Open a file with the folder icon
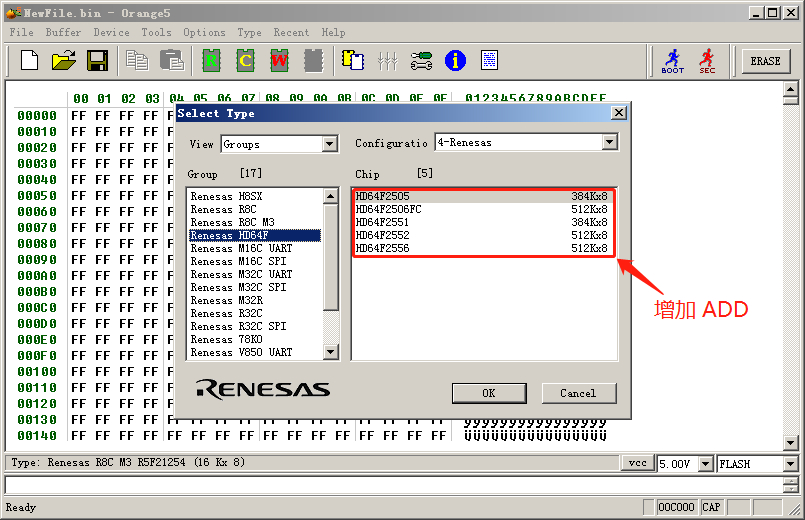The width and height of the screenshot is (805, 520). (x=64, y=61)
